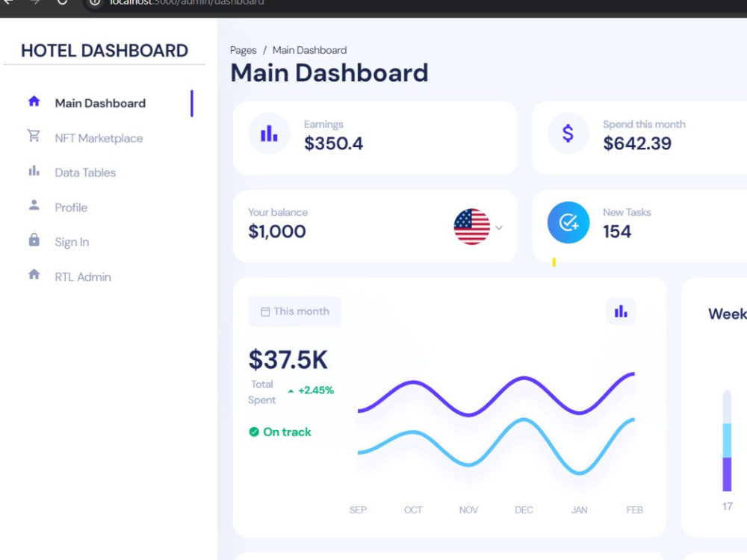Screen dimensions: 747x560
Task: Click the Main Dashboard page heading
Action: [x=329, y=73]
